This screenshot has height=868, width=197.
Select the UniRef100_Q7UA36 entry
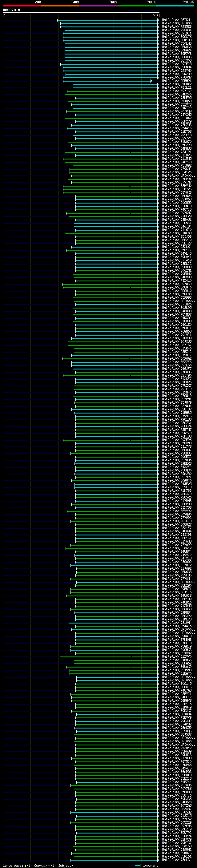pyautogui.click(x=176, y=372)
